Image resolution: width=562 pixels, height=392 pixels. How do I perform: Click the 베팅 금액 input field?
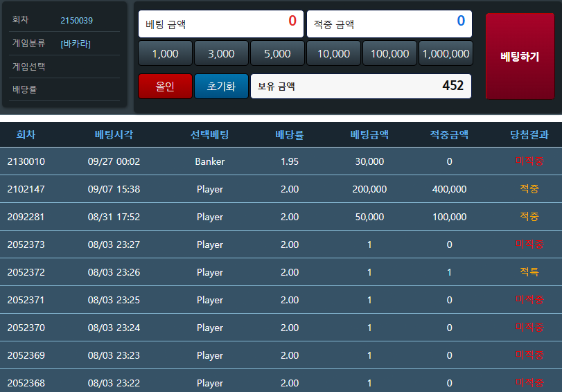pos(221,24)
